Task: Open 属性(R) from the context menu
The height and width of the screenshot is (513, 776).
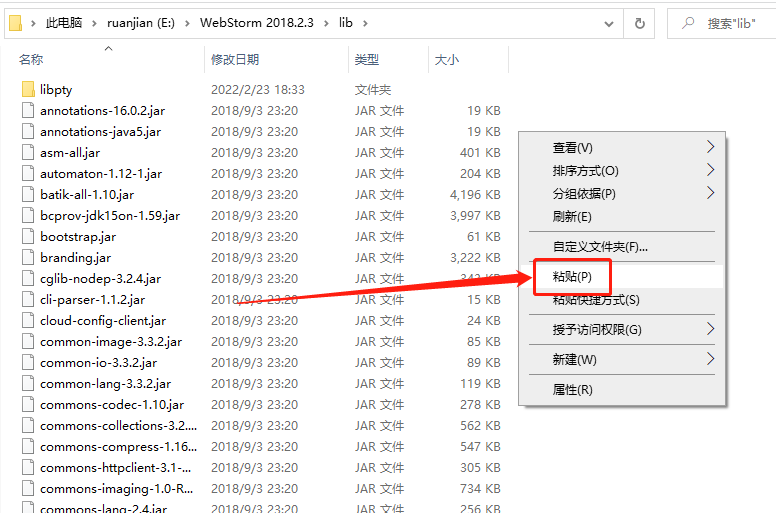Action: pyautogui.click(x=622, y=390)
